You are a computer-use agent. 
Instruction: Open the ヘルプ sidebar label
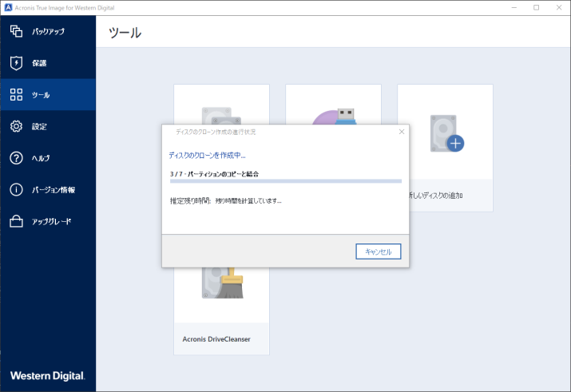[41, 158]
